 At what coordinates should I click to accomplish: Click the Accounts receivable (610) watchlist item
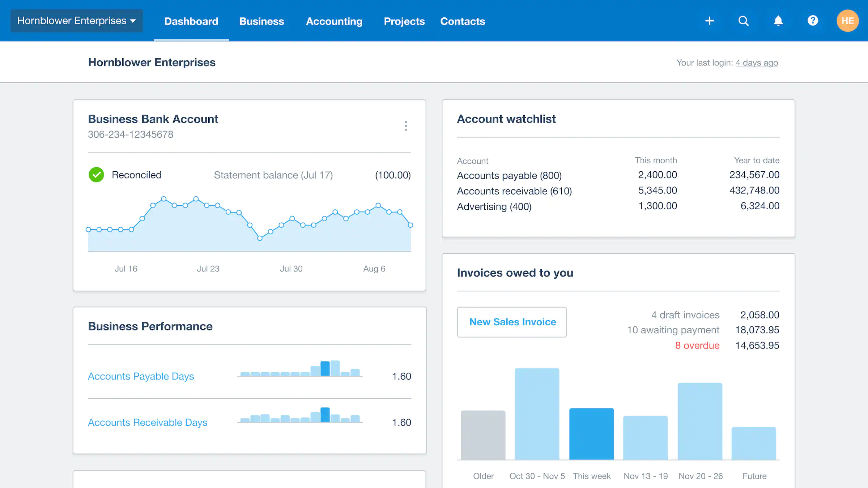514,191
